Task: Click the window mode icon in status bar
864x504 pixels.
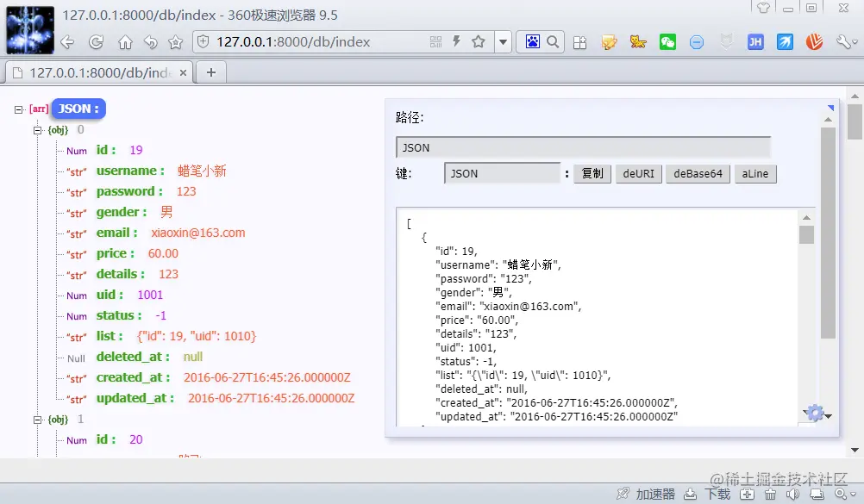Action: [x=817, y=494]
